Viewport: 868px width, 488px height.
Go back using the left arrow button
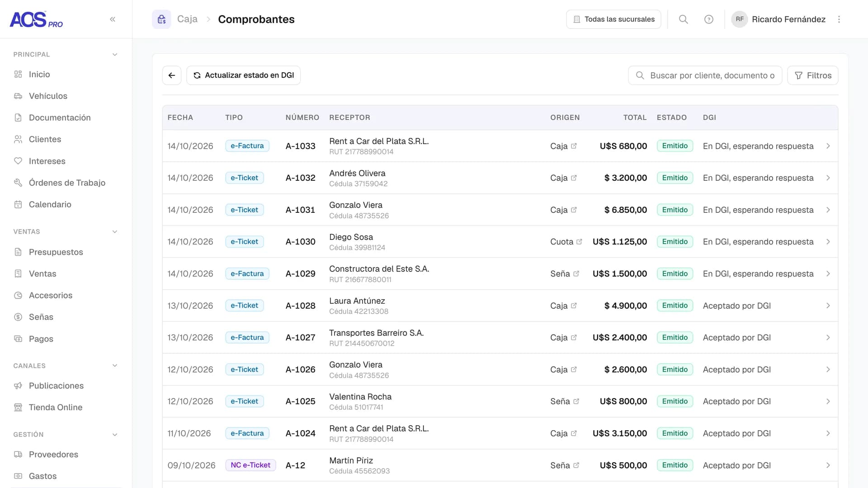172,75
